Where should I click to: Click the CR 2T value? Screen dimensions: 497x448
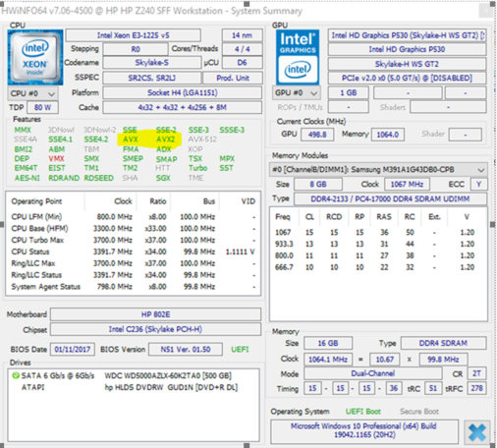point(476,373)
